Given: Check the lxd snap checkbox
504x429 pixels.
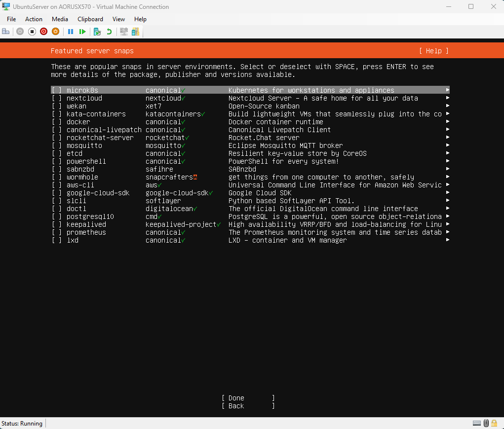Looking at the screenshot, I should coord(57,240).
